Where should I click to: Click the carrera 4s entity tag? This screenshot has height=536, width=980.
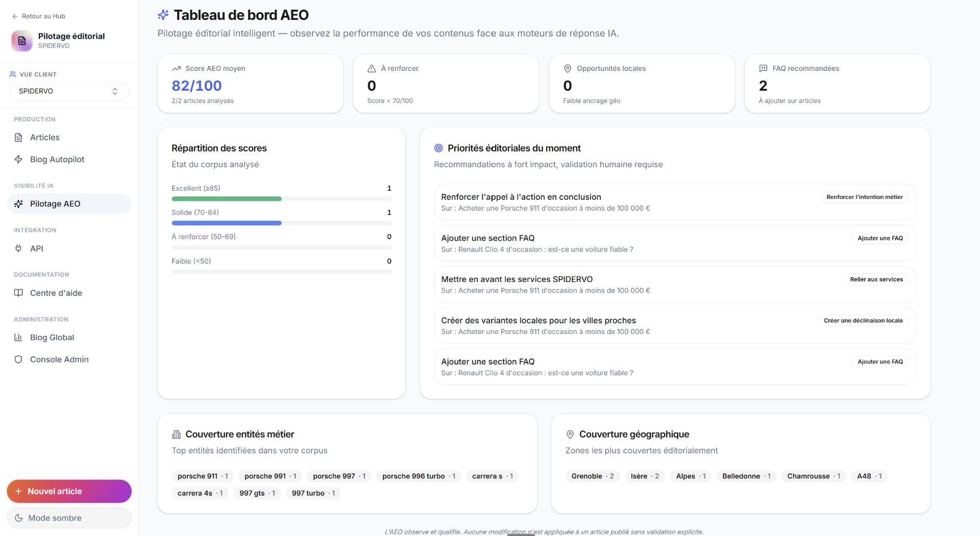click(200, 493)
